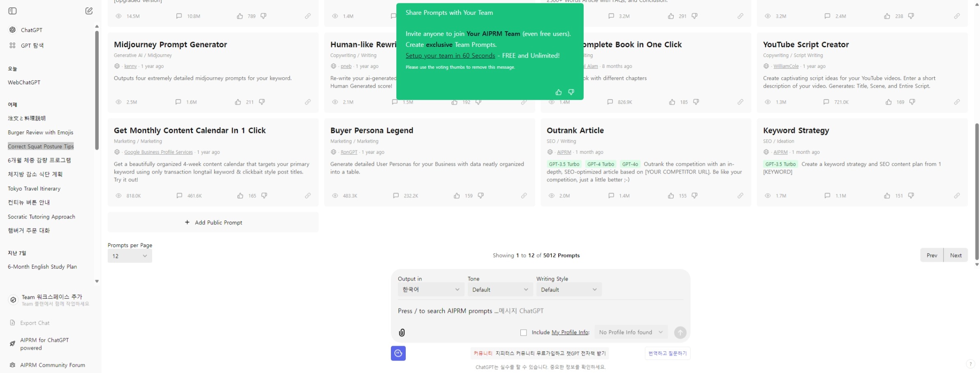Click the Add Public Prompt button
The width and height of the screenshot is (980, 373).
pyautogui.click(x=213, y=222)
